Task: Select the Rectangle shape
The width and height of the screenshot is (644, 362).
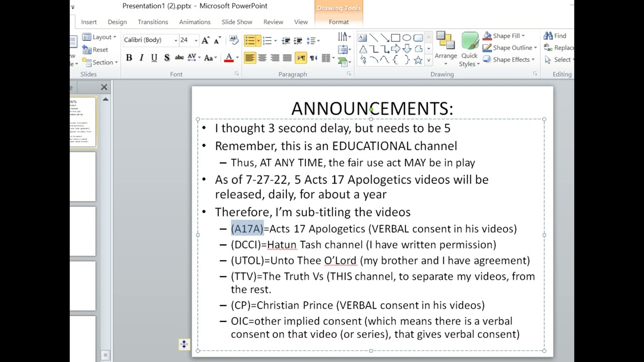Action: [395, 38]
